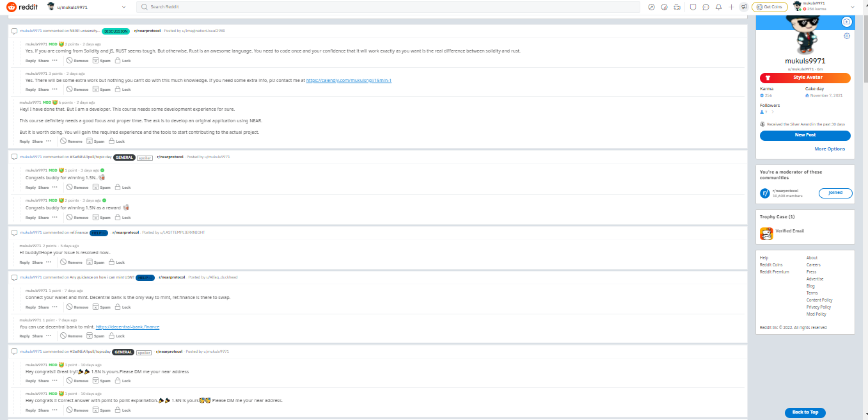Mark 'There will be some extra work' as Spam
This screenshot has height=420, width=868.
point(102,90)
